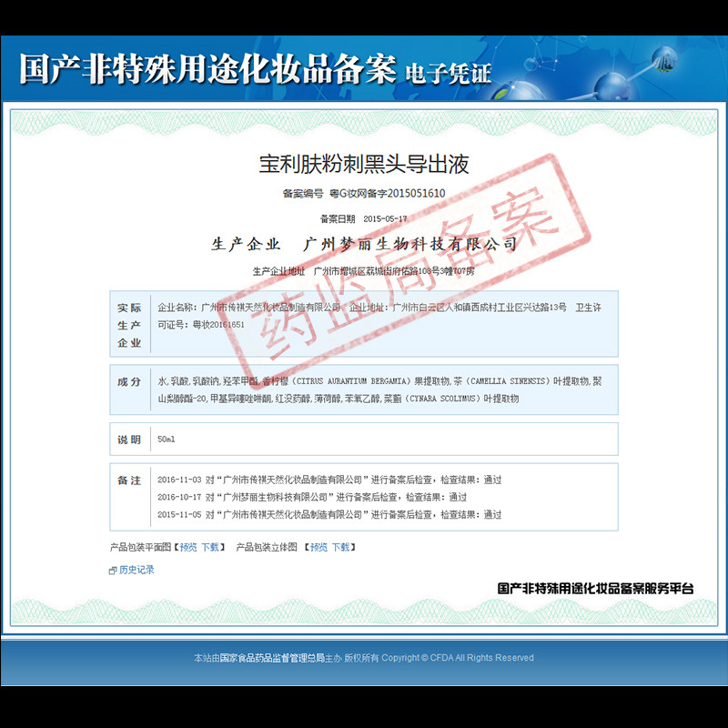Preview the 产品包装立体图 image

tap(318, 548)
